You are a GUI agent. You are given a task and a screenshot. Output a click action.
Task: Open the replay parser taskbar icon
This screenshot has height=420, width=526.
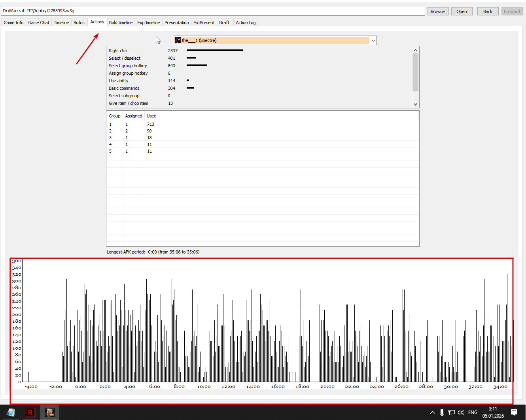click(x=50, y=412)
